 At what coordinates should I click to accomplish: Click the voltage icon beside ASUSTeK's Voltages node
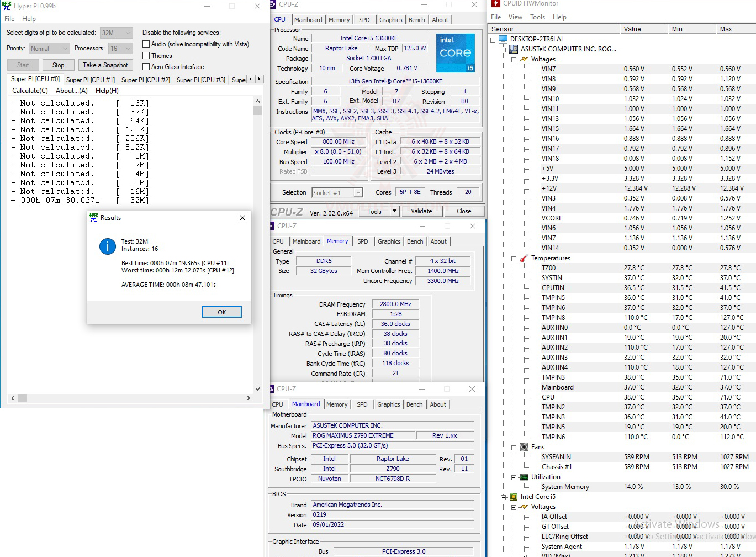(x=524, y=59)
